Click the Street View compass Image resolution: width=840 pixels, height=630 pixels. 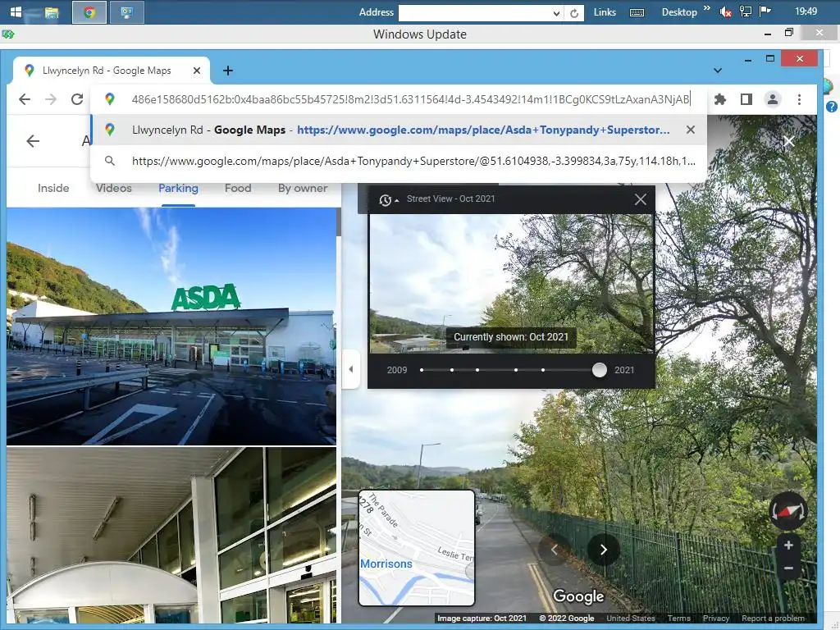click(x=788, y=512)
